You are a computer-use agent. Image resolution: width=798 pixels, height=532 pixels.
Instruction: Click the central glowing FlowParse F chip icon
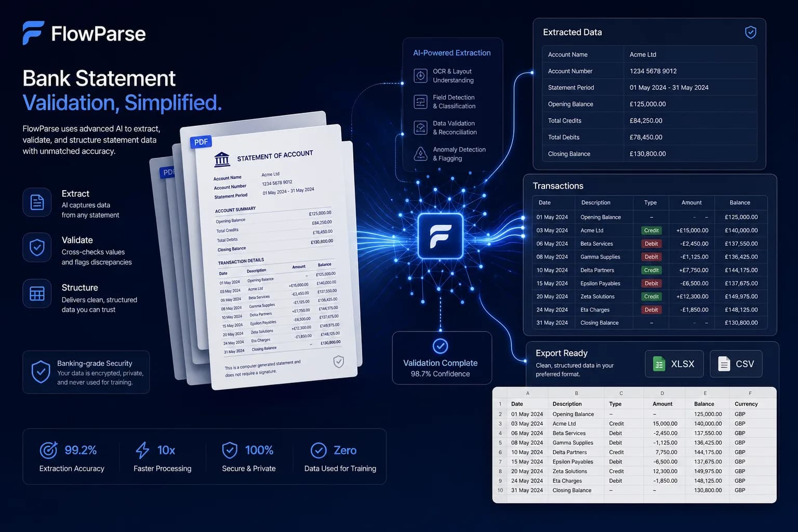[441, 236]
